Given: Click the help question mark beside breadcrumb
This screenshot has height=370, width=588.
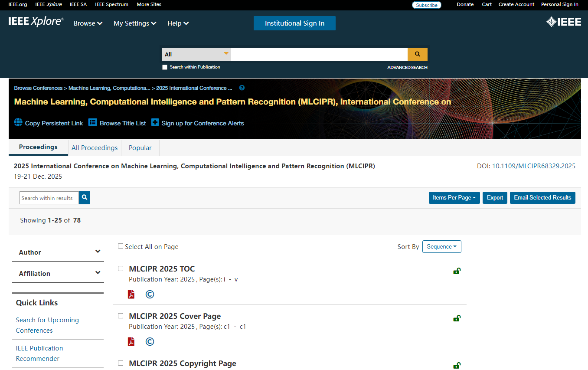Looking at the screenshot, I should click(x=242, y=88).
